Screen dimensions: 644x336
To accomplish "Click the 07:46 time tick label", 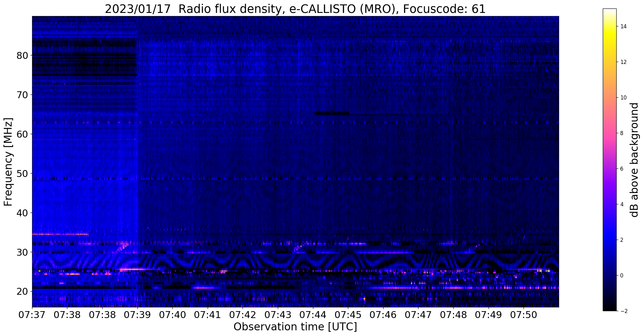I will [x=383, y=315].
